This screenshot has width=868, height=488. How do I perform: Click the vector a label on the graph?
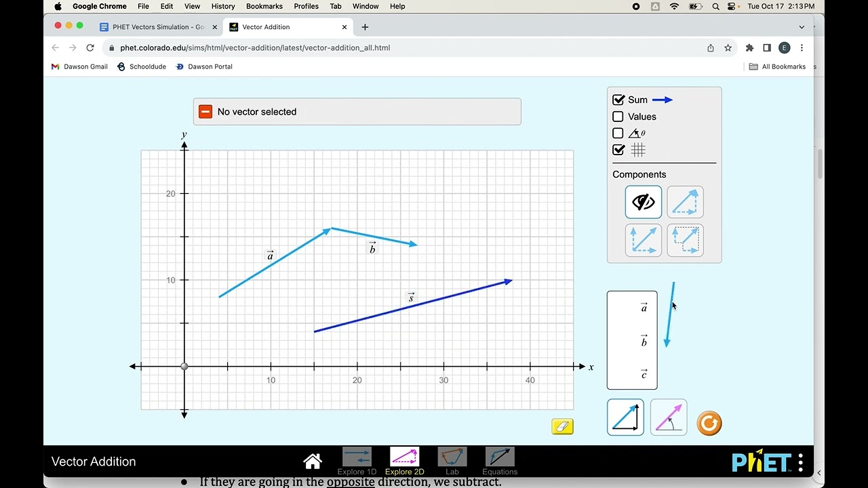270,256
